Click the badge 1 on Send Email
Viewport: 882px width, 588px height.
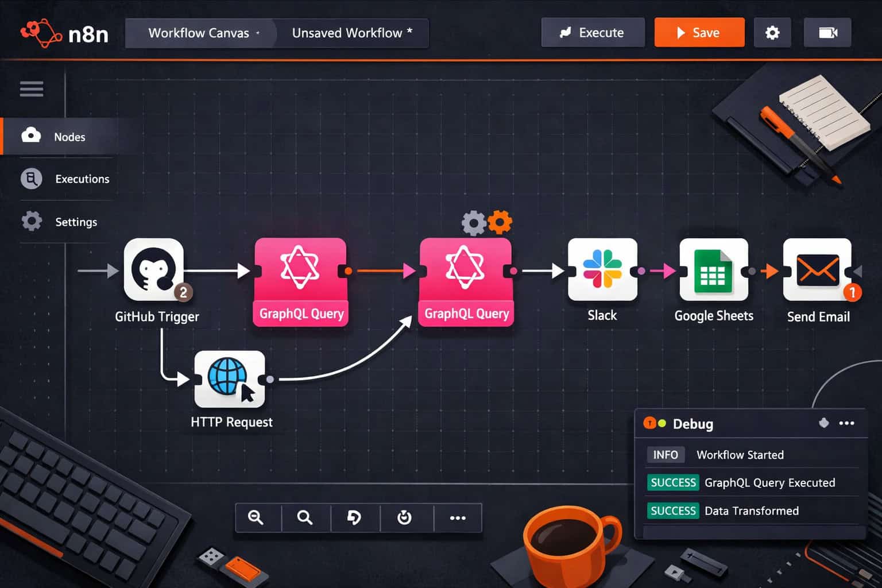point(852,292)
